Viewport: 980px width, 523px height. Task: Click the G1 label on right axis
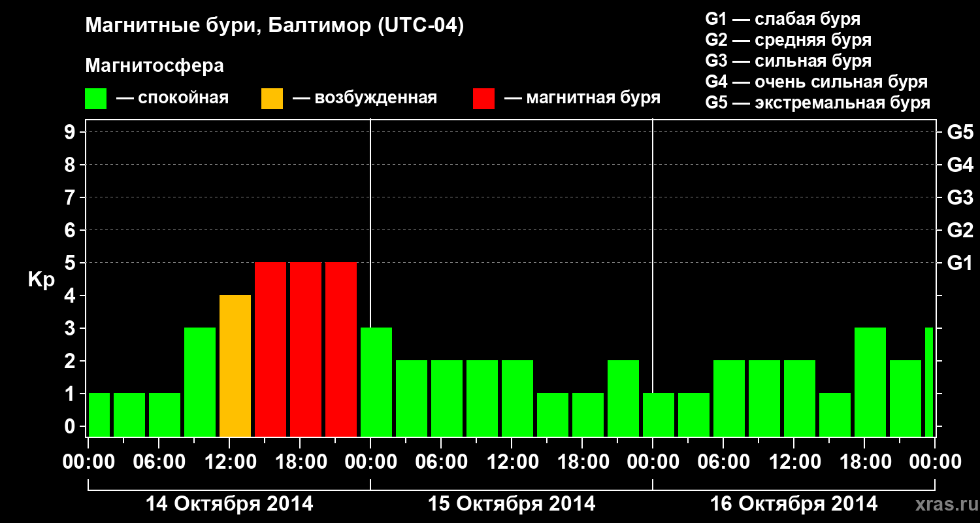pyautogui.click(x=960, y=263)
